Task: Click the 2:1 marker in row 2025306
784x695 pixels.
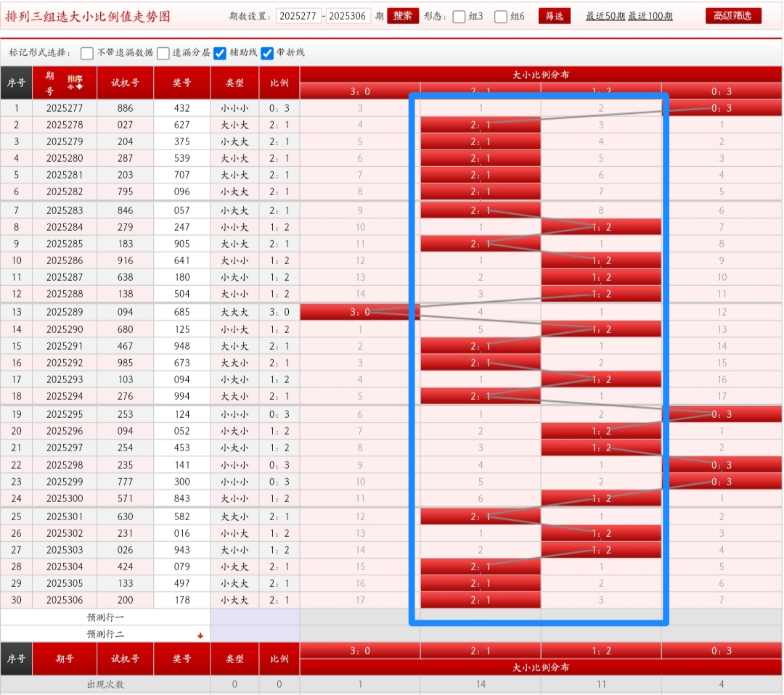Action: pos(481,600)
